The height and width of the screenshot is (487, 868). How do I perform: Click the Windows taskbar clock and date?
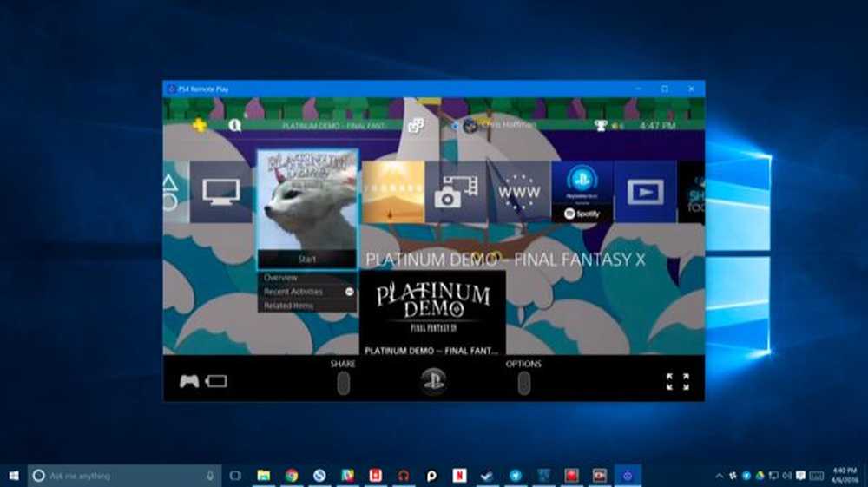[845, 476]
